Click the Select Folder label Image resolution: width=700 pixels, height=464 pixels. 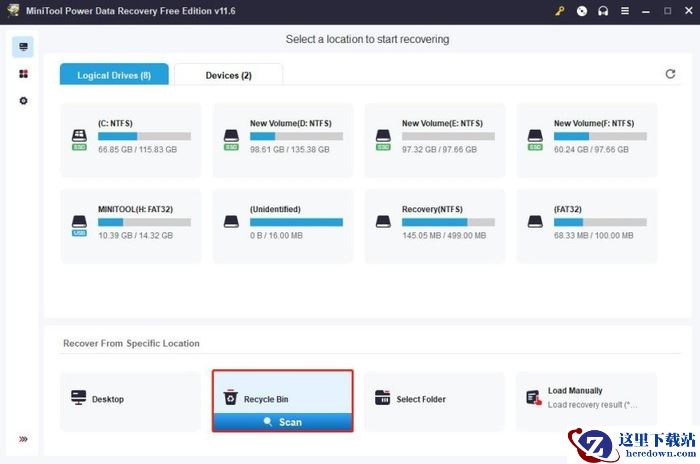tap(421, 399)
